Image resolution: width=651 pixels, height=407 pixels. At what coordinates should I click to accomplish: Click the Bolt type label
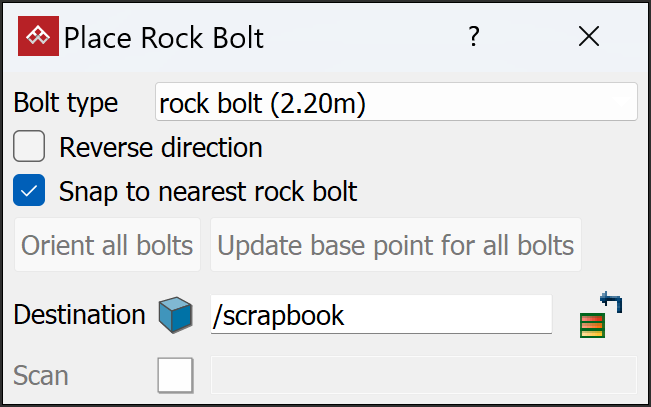[66, 102]
